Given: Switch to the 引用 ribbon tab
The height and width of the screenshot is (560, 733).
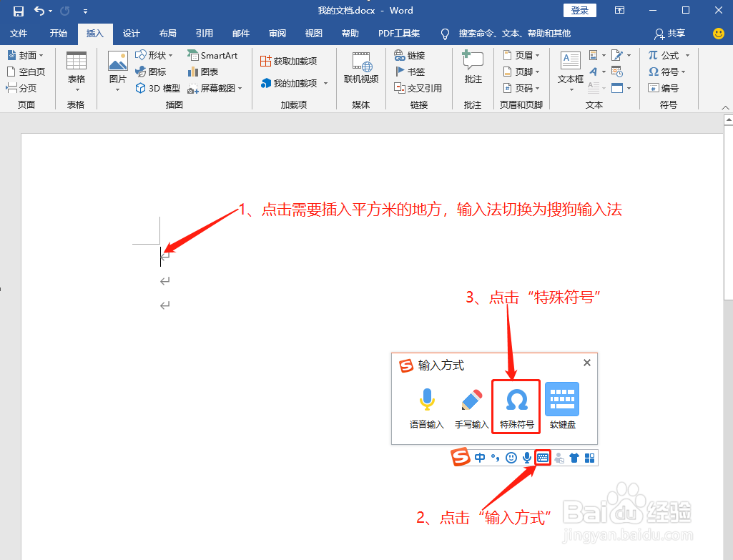Looking at the screenshot, I should [x=204, y=33].
